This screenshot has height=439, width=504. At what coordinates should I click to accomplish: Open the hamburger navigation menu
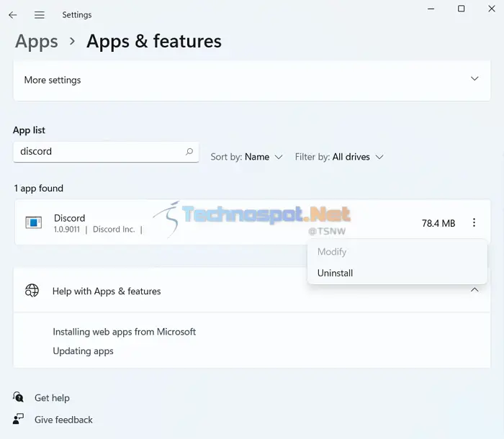pyautogui.click(x=40, y=15)
